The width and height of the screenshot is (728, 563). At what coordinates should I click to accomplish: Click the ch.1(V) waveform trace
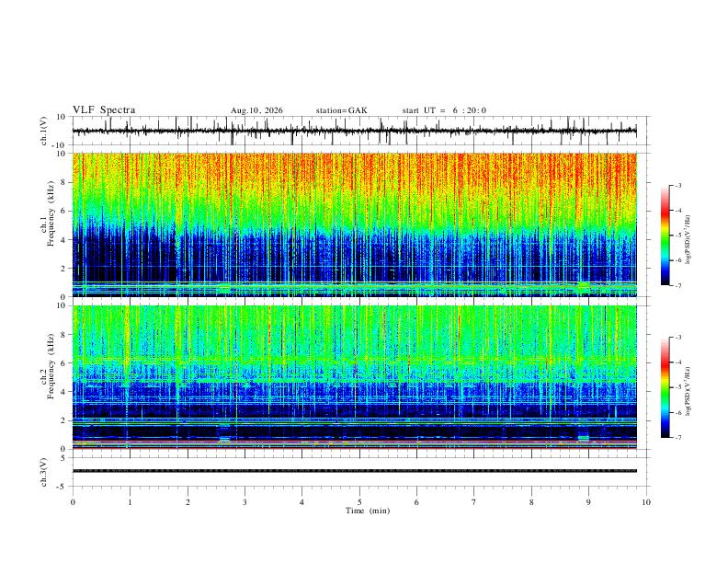[x=354, y=131]
